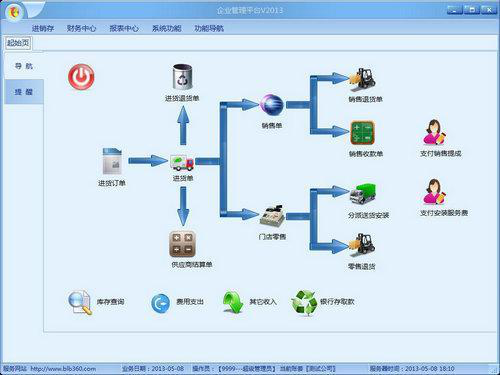Click the 库存查询 label

111,302
